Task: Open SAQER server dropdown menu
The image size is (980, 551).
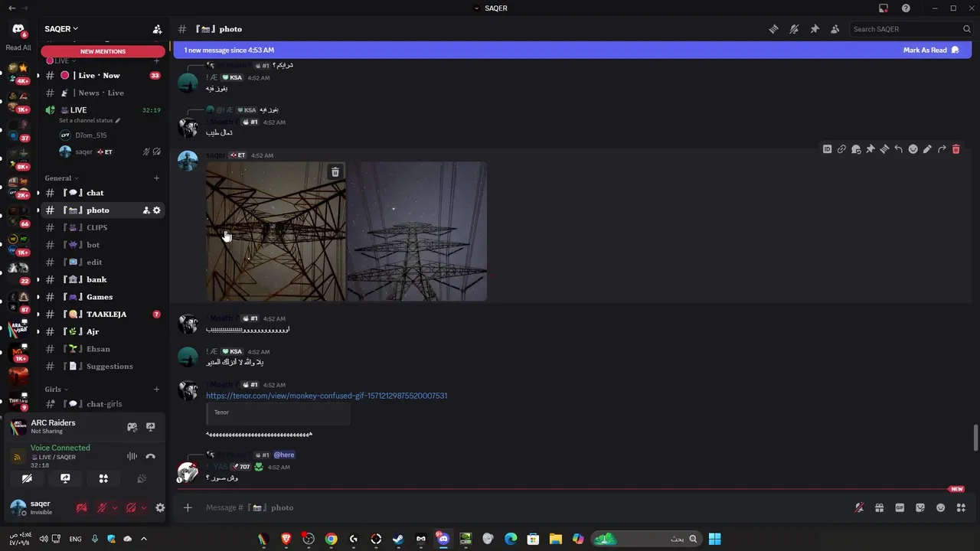Action: pyautogui.click(x=62, y=29)
